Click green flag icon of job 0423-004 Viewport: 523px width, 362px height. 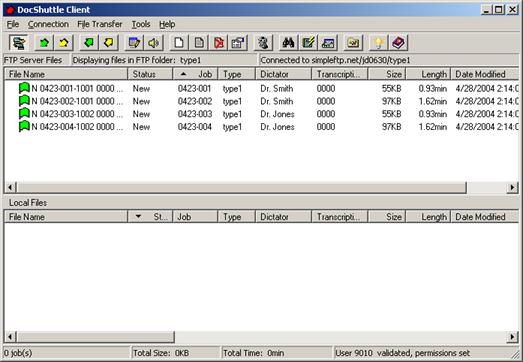[x=24, y=126]
